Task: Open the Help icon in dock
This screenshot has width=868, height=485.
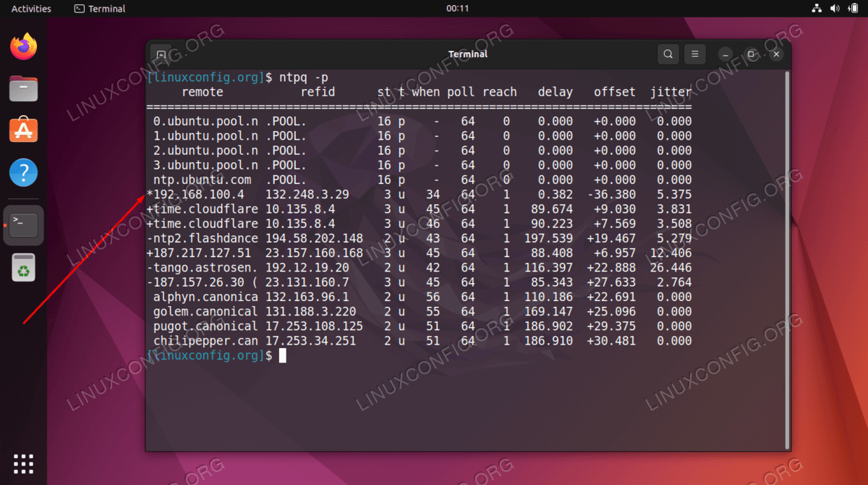Action: click(24, 173)
